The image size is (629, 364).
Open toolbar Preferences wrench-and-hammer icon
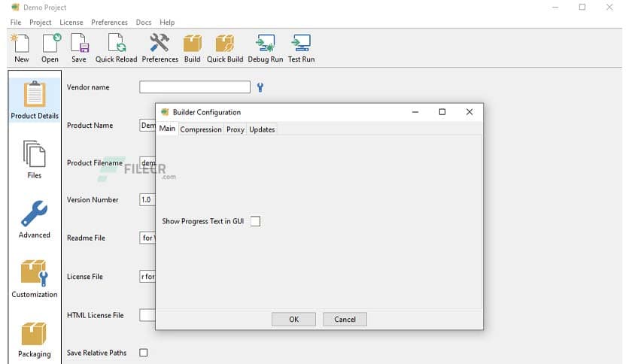click(160, 48)
